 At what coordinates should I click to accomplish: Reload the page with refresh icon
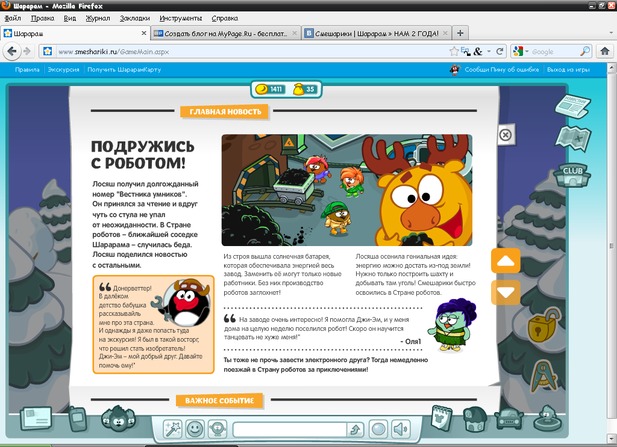coord(500,52)
